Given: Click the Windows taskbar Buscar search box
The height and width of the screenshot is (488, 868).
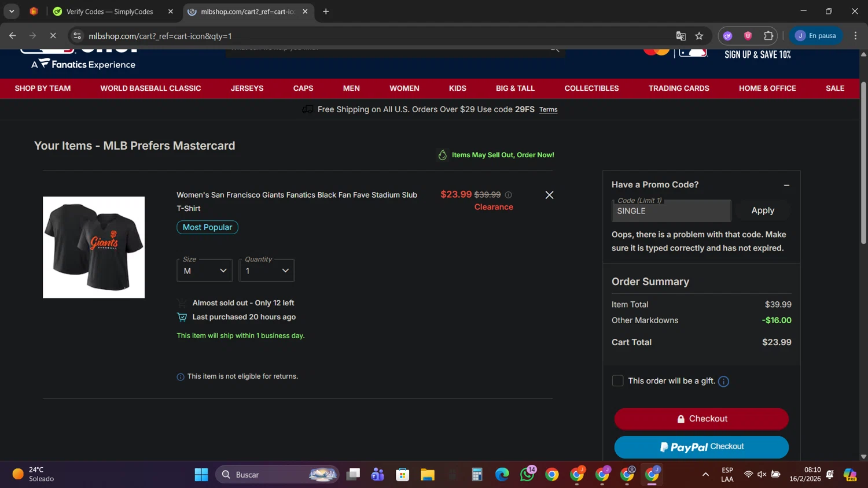Looking at the screenshot, I should click(277, 475).
